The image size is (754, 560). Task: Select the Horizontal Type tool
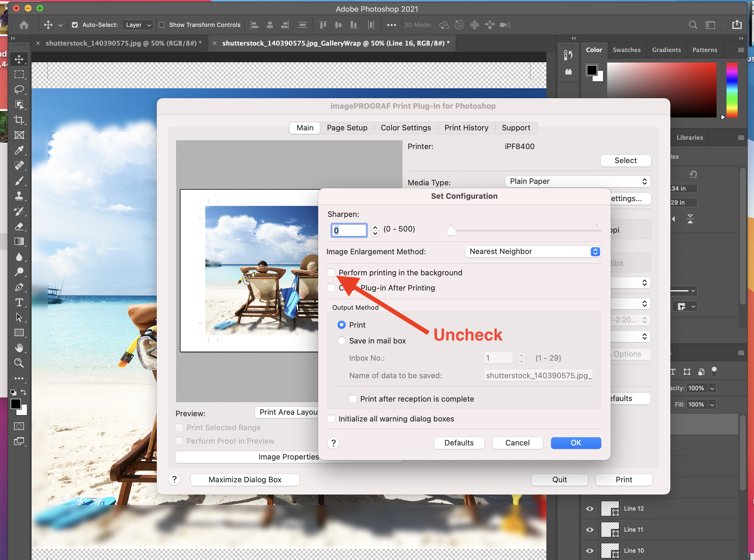click(19, 303)
